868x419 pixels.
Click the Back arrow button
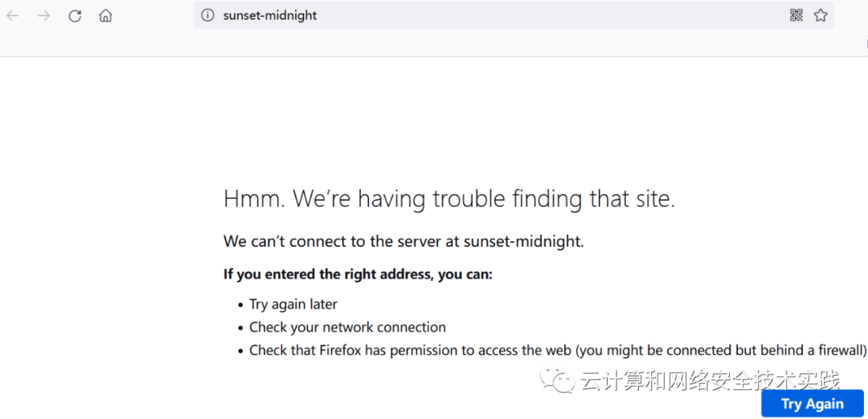pyautogui.click(x=13, y=15)
